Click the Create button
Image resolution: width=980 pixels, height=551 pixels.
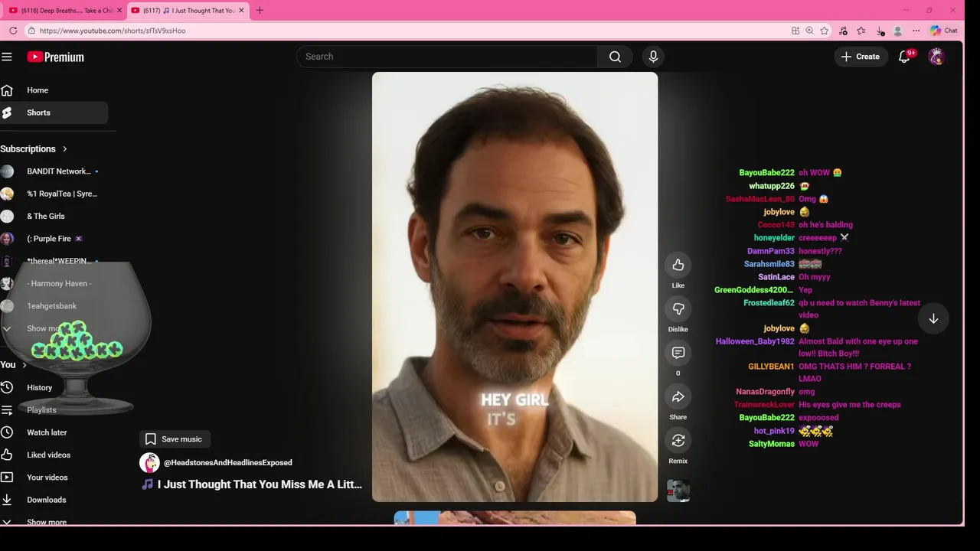[861, 57]
